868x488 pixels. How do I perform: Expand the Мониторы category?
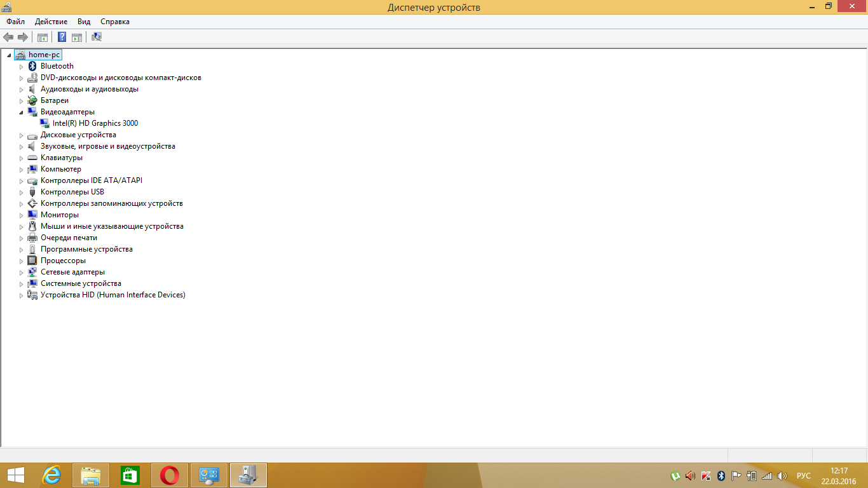click(x=21, y=215)
